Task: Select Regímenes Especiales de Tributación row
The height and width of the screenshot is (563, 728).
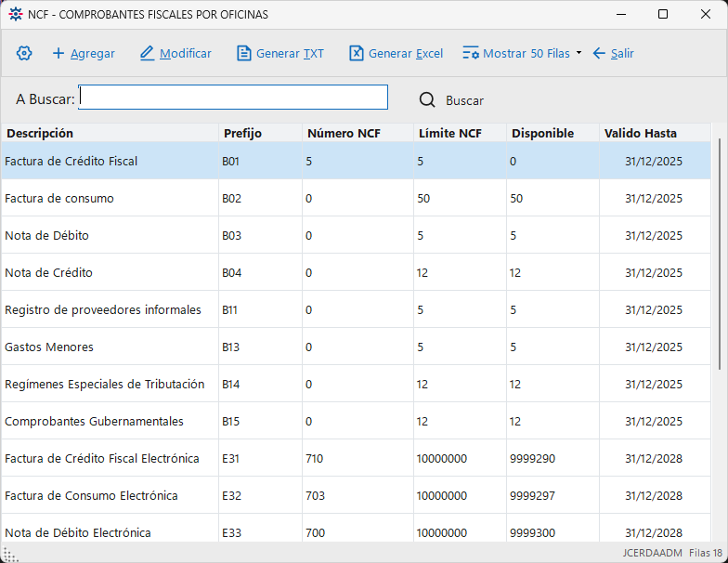Action: pos(357,384)
